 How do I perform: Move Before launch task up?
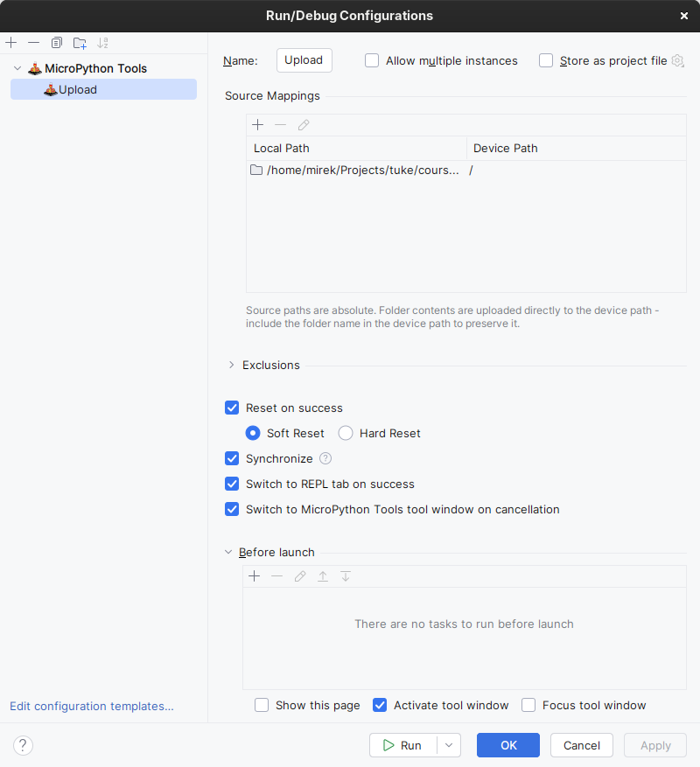(x=323, y=576)
